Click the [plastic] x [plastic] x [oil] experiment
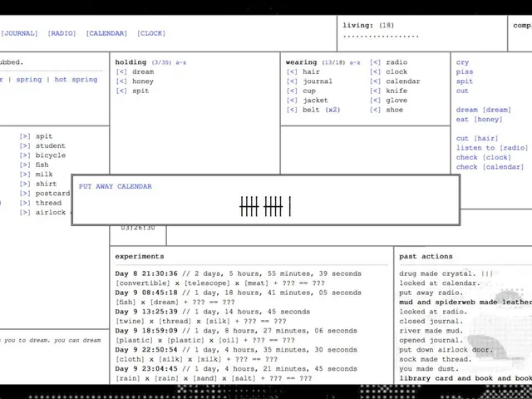Screen dimensions: 532x399 point(205,340)
